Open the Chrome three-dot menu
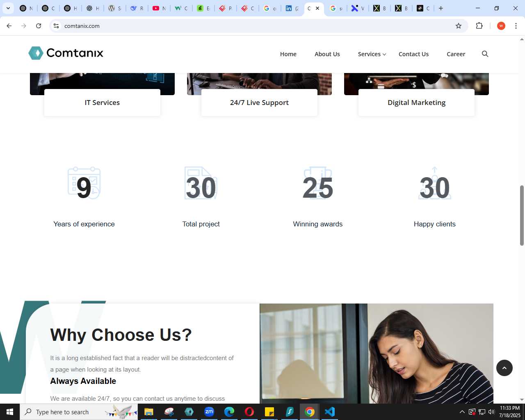Screen dimensions: 525x420 [516, 26]
